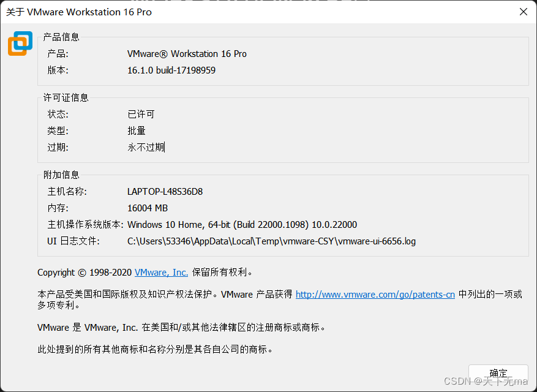Select the memory value 16004 MB

146,208
